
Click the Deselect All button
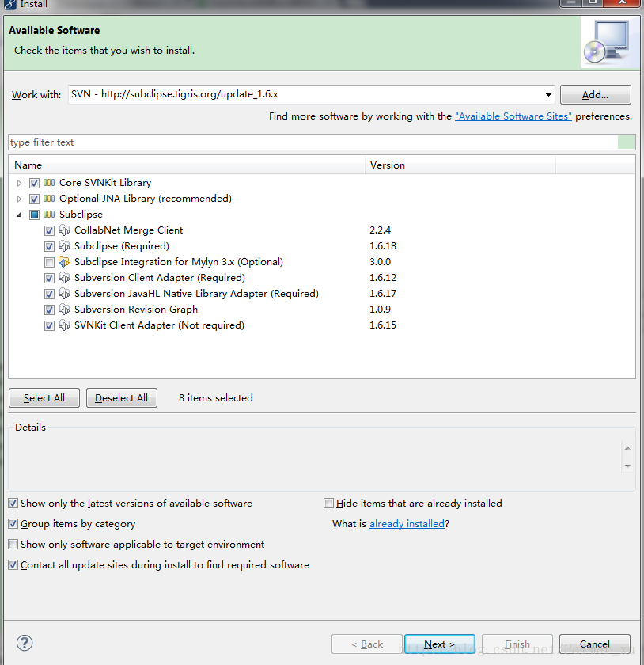click(122, 397)
